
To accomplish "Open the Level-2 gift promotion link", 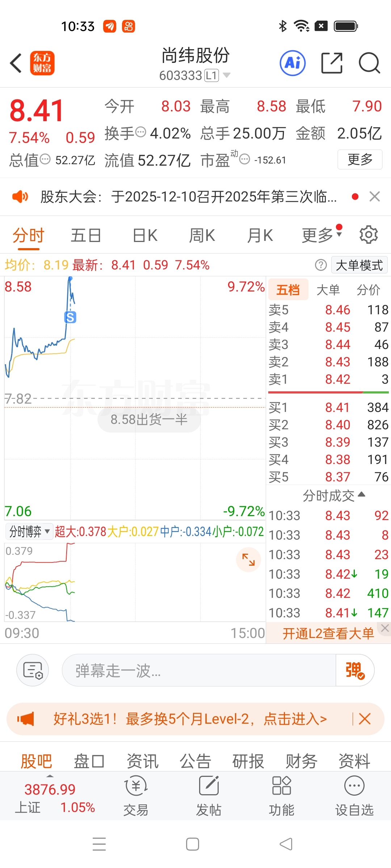I will click(x=190, y=719).
